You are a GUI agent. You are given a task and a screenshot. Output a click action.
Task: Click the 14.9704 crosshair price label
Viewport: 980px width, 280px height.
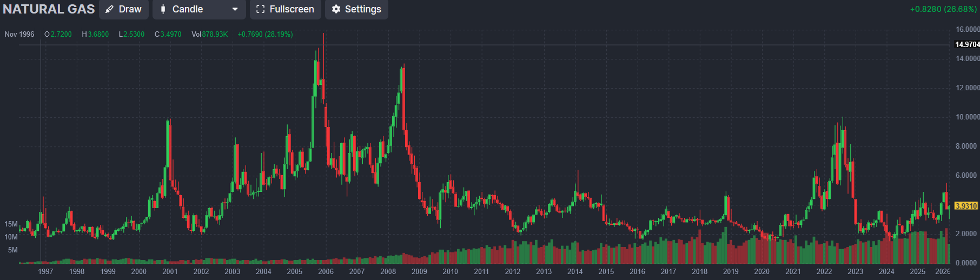967,44
